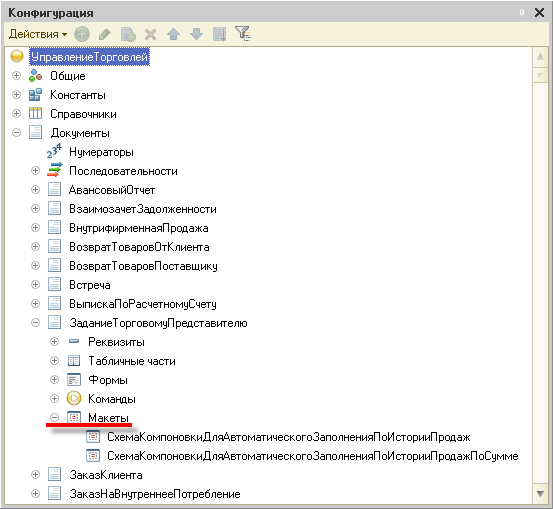Select the Справочники tree item
553x509 pixels.
click(x=83, y=114)
